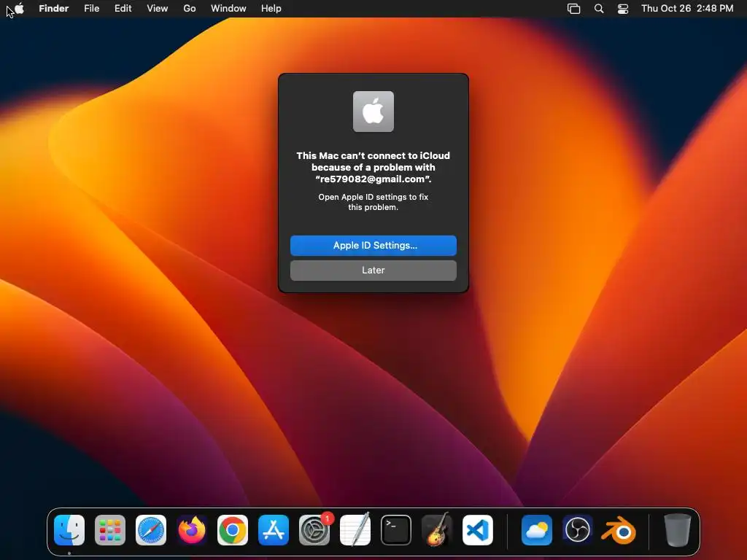Launch GarageBand from the Dock
Image resolution: width=747 pixels, height=560 pixels.
pos(437,530)
